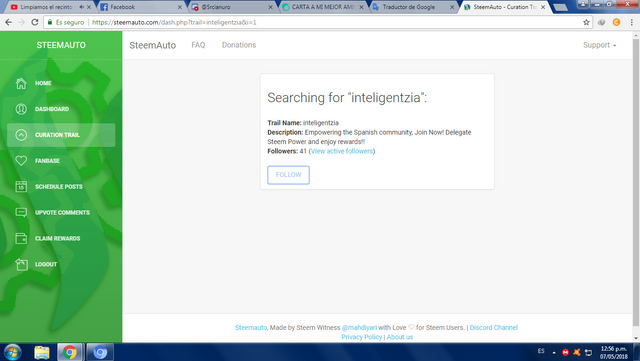Screen dimensions: 640x361
Task: Open SCHEDULE POSTS menu item
Action: tap(59, 187)
